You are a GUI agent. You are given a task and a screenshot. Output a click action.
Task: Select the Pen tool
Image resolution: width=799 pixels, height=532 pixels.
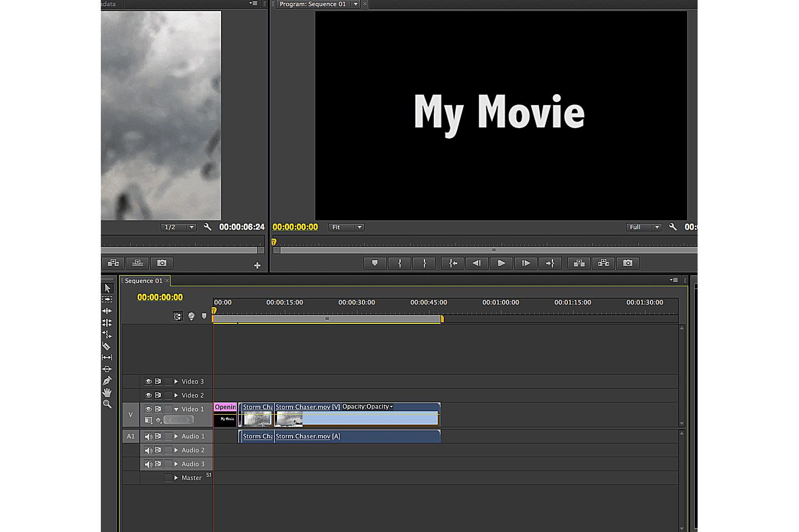(x=107, y=381)
